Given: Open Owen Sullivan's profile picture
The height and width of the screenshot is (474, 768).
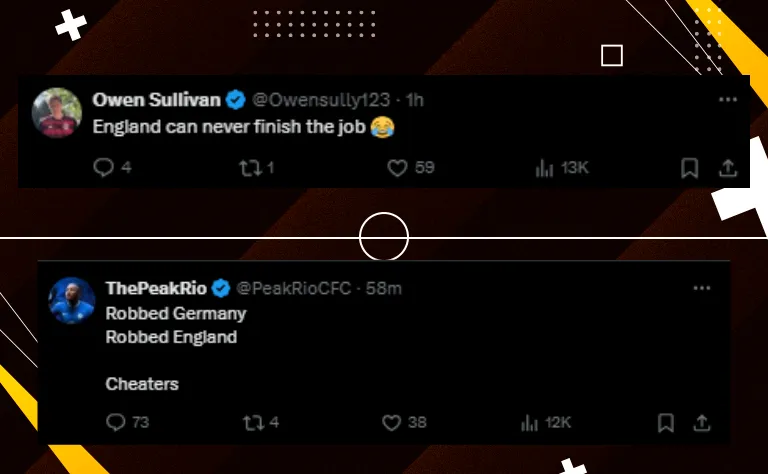Looking at the screenshot, I should pyautogui.click(x=55, y=111).
